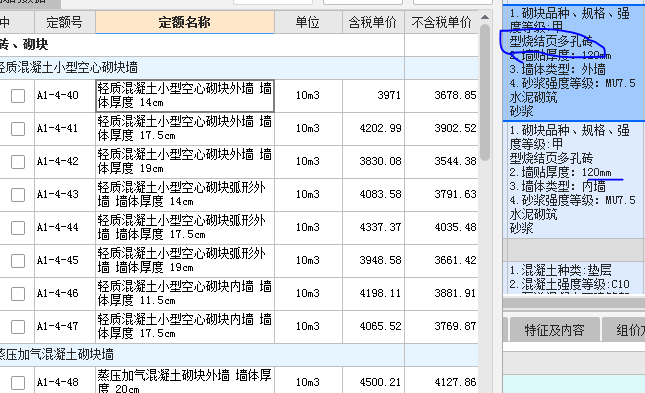The width and height of the screenshot is (645, 393).
Task: Click the 10m3 unit cell in row A1-4-42
Action: (308, 161)
